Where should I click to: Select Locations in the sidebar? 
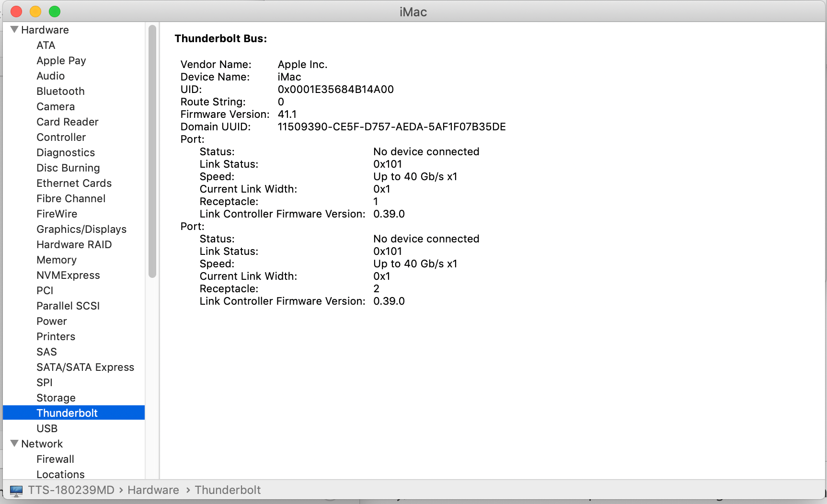(x=60, y=474)
